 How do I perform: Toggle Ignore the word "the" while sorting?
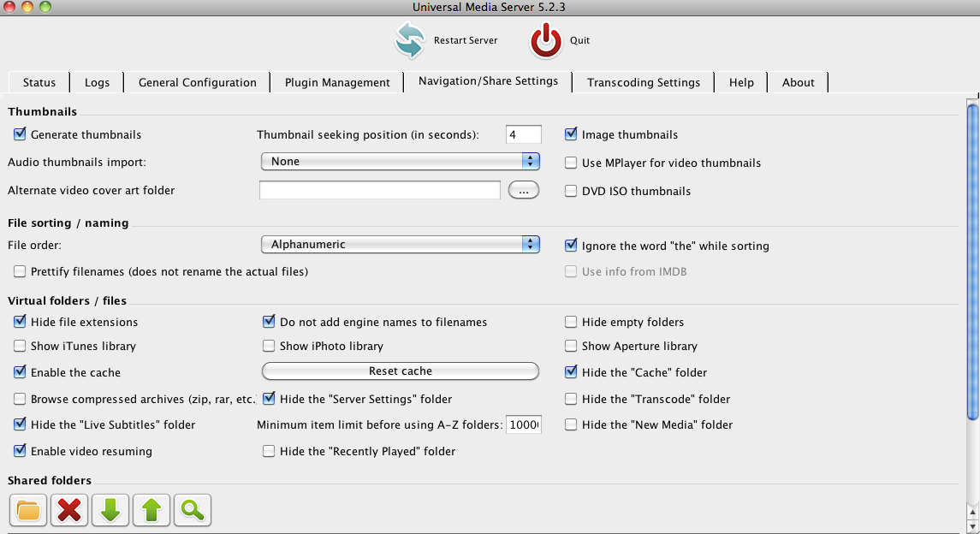tap(571, 246)
